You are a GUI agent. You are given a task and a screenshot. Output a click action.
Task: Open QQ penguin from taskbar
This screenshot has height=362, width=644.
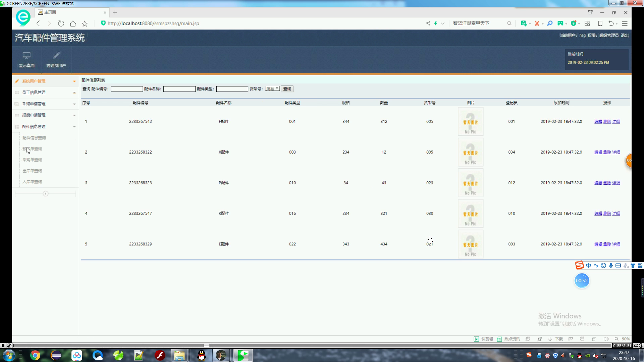(202, 355)
